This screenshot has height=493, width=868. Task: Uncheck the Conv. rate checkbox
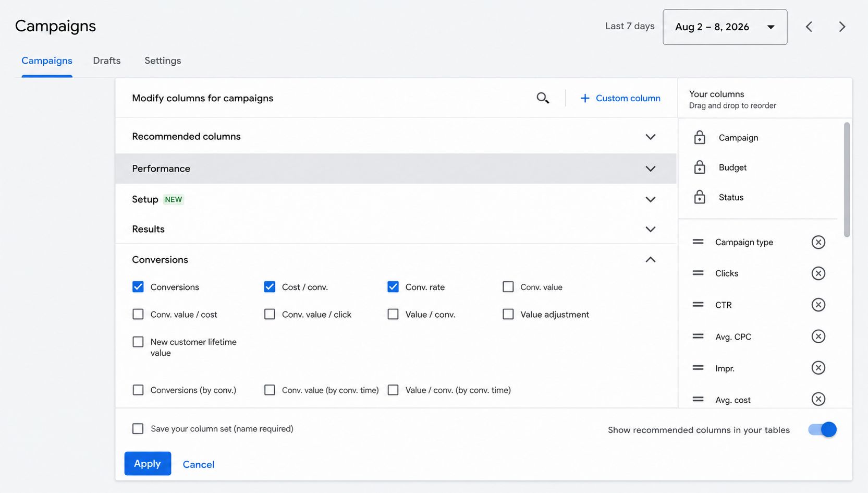[x=393, y=287]
